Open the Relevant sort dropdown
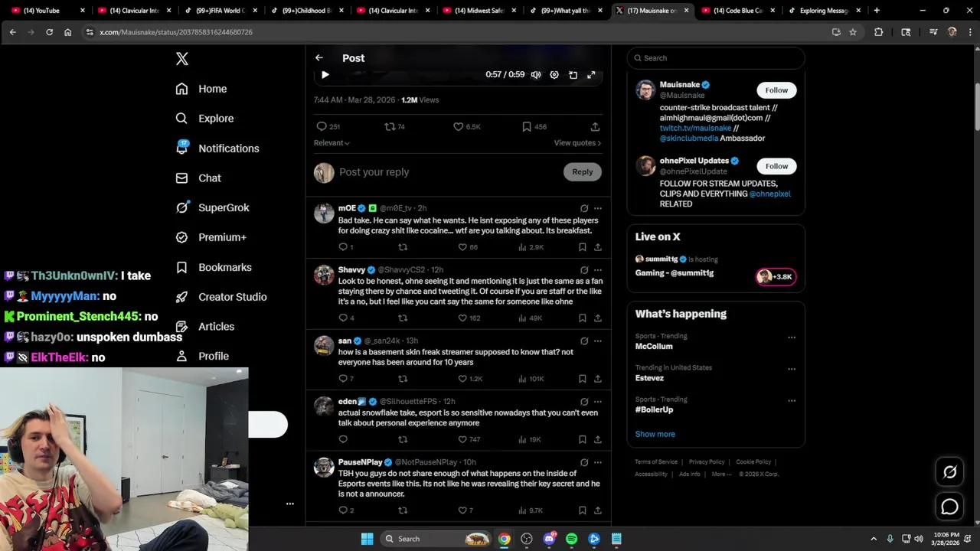The height and width of the screenshot is (551, 980). (332, 143)
